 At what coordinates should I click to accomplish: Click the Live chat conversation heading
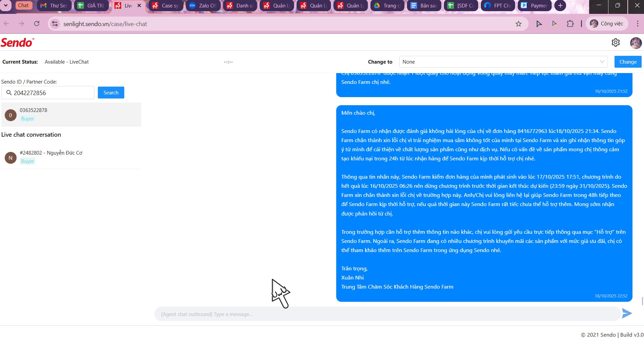[x=31, y=135]
